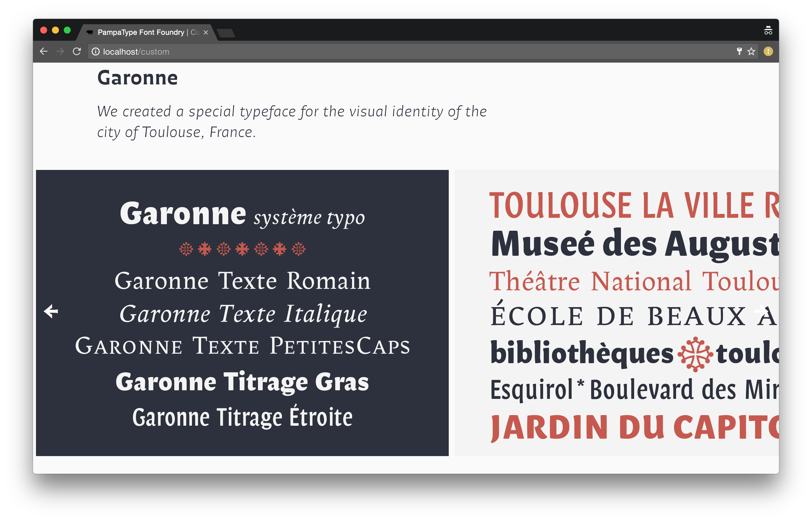
Task: Click the Garonne heading
Action: [x=138, y=78]
